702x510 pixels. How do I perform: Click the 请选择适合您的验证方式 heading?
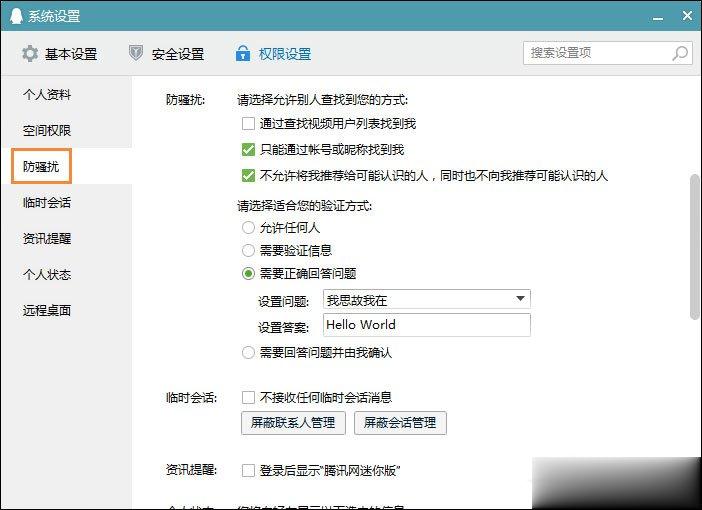click(x=304, y=206)
